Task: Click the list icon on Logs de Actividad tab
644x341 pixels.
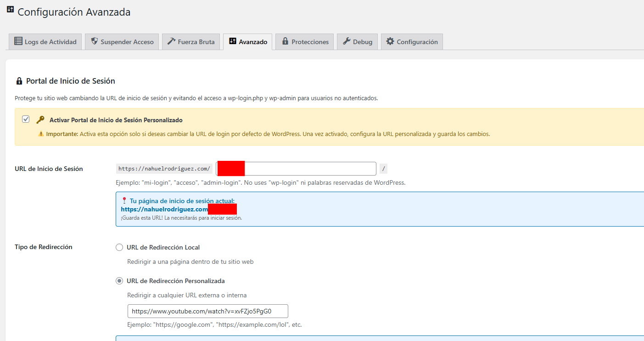Action: click(x=18, y=41)
